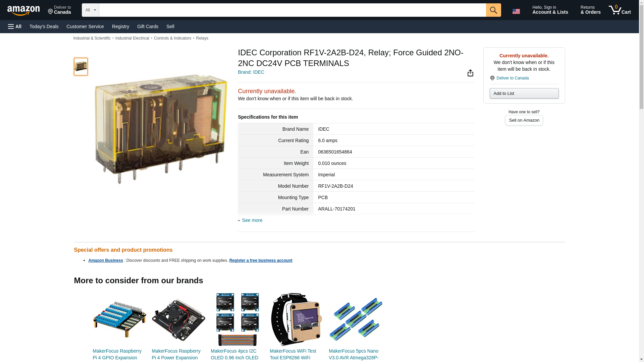
Task: Open the Industrial Electrical breadcrumb
Action: (x=132, y=38)
